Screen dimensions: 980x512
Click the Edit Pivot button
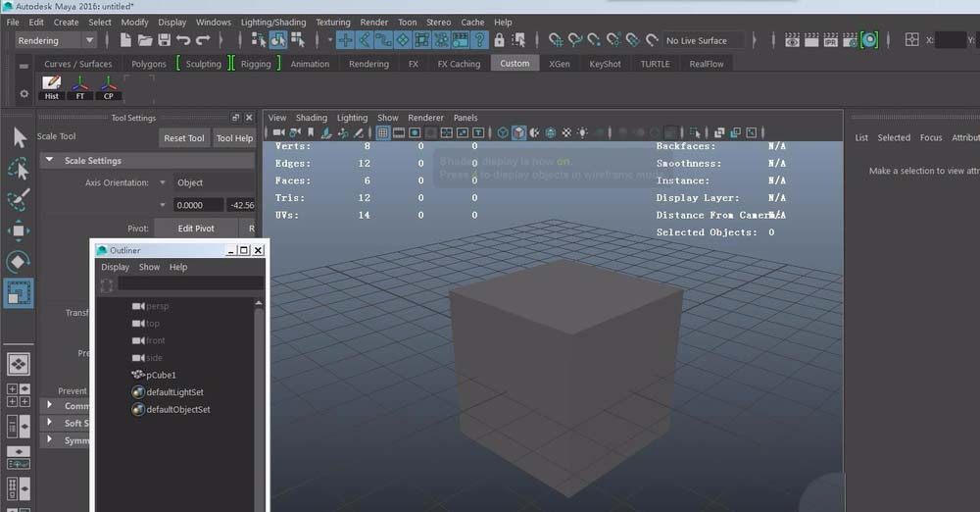click(196, 229)
